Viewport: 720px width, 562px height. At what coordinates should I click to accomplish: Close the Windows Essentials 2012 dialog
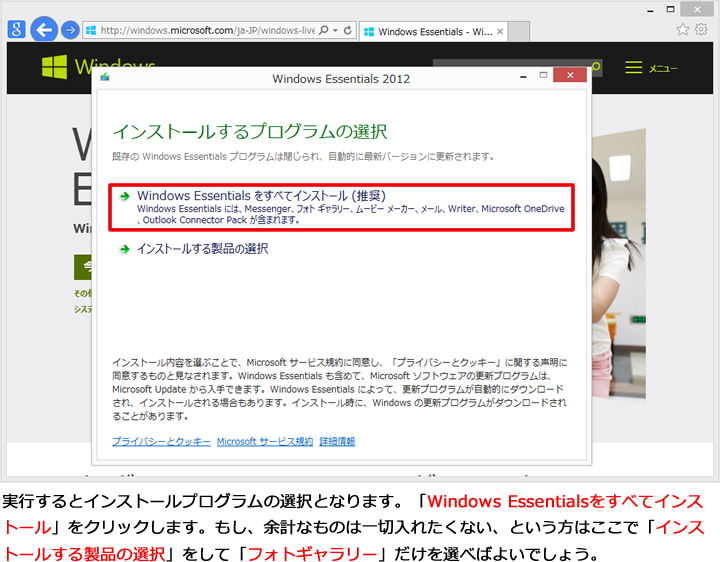tap(570, 75)
